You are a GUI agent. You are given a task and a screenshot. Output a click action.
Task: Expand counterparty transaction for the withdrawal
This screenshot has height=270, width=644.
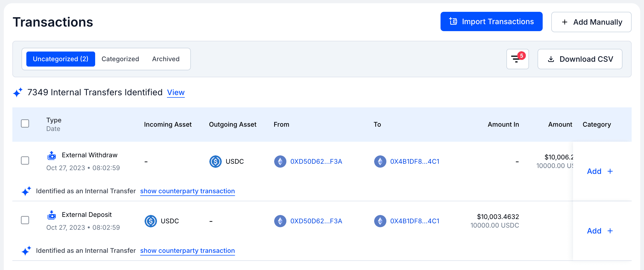click(x=187, y=191)
